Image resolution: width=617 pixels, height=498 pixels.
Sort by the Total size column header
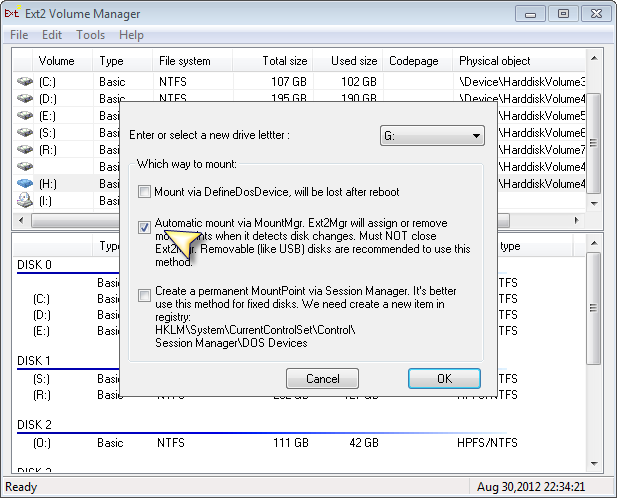[272, 61]
